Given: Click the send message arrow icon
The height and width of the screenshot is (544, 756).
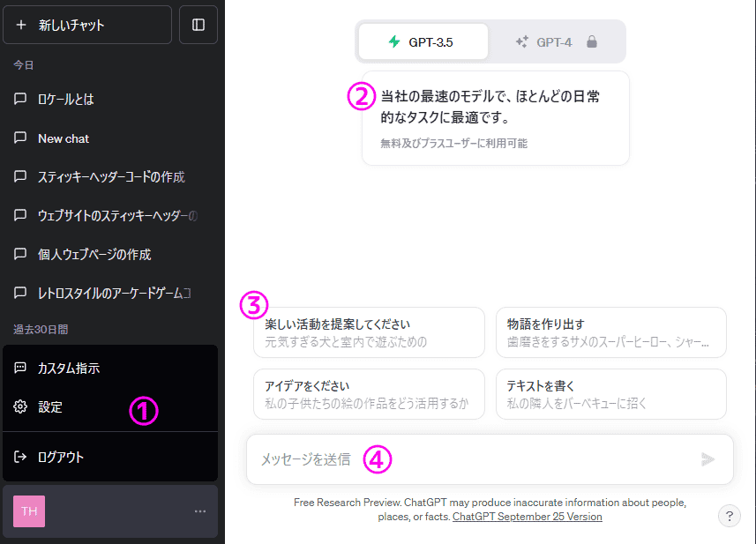Looking at the screenshot, I should point(707,458).
